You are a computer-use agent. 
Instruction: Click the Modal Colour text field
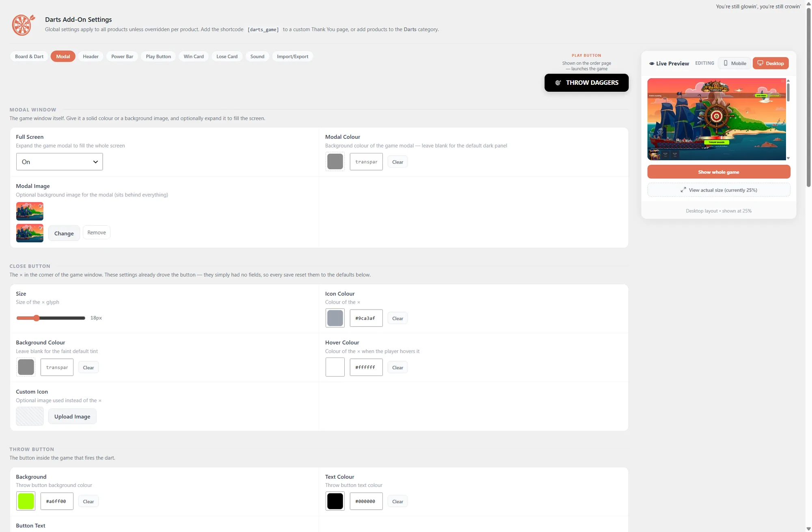pos(366,162)
